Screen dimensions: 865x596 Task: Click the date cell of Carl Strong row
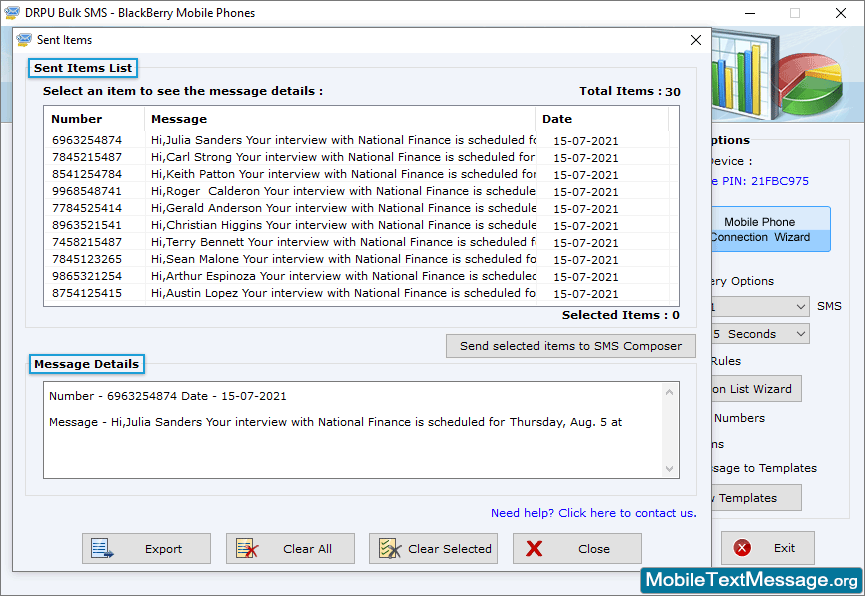585,158
